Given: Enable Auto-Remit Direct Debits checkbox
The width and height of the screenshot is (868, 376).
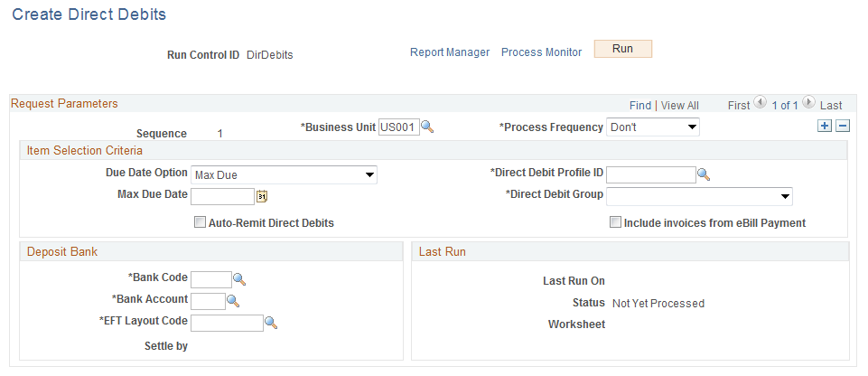Looking at the screenshot, I should (200, 222).
